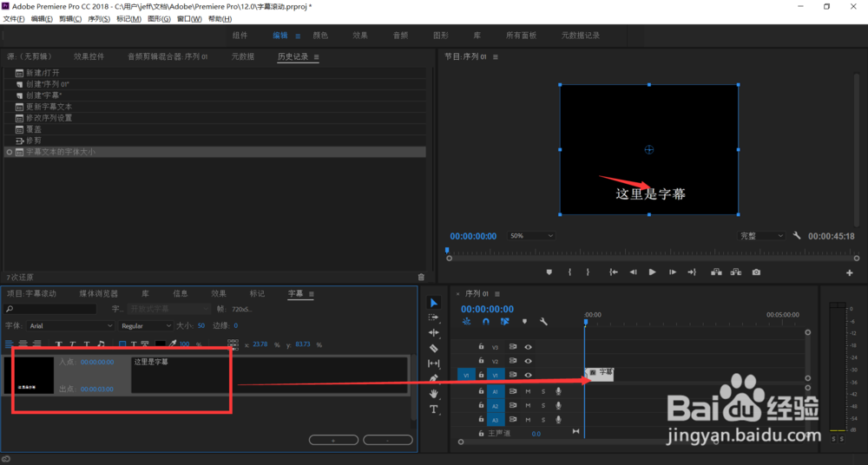The width and height of the screenshot is (868, 465).
Task: Add a caption with plus button
Action: pos(333,440)
